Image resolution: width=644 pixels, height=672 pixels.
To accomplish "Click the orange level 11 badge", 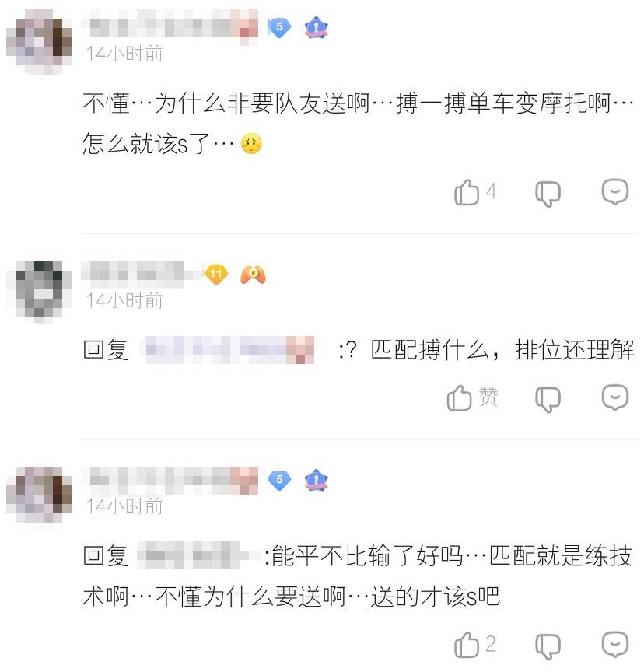I will coord(216,275).
